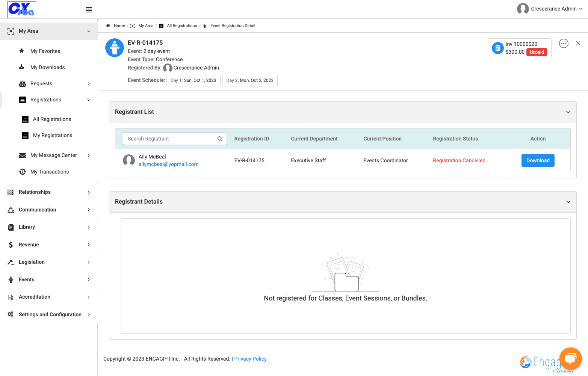Collapse the Registrant List panel
This screenshot has height=376, width=588.
pos(568,112)
